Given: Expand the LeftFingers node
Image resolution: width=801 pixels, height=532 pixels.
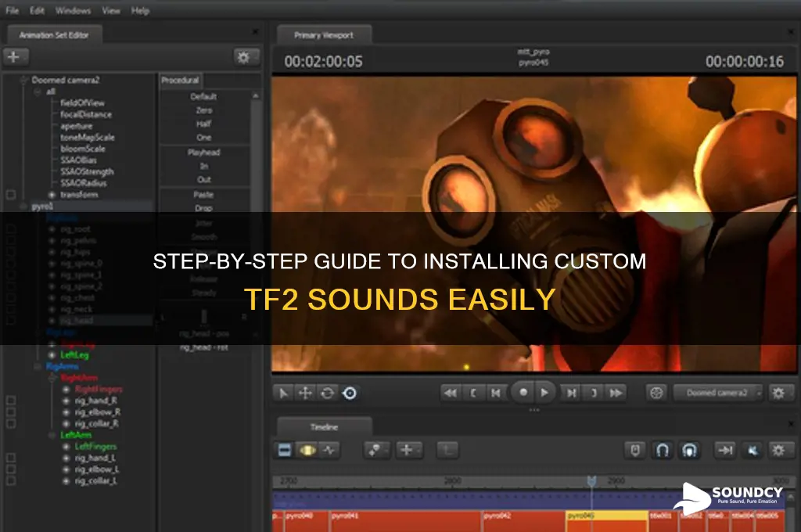Looking at the screenshot, I should pyautogui.click(x=66, y=447).
